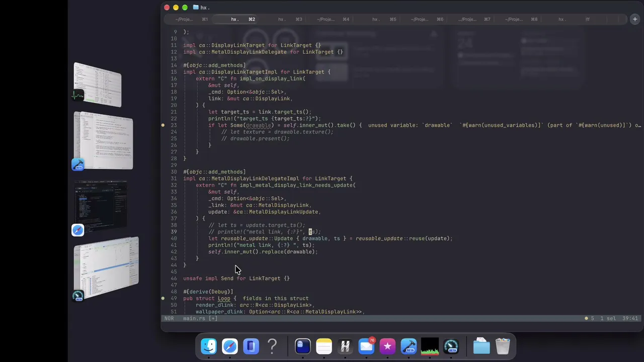This screenshot has width=644, height=362.
Task: Click '#[objc::add_methods]' on line 14
Action: click(x=214, y=65)
